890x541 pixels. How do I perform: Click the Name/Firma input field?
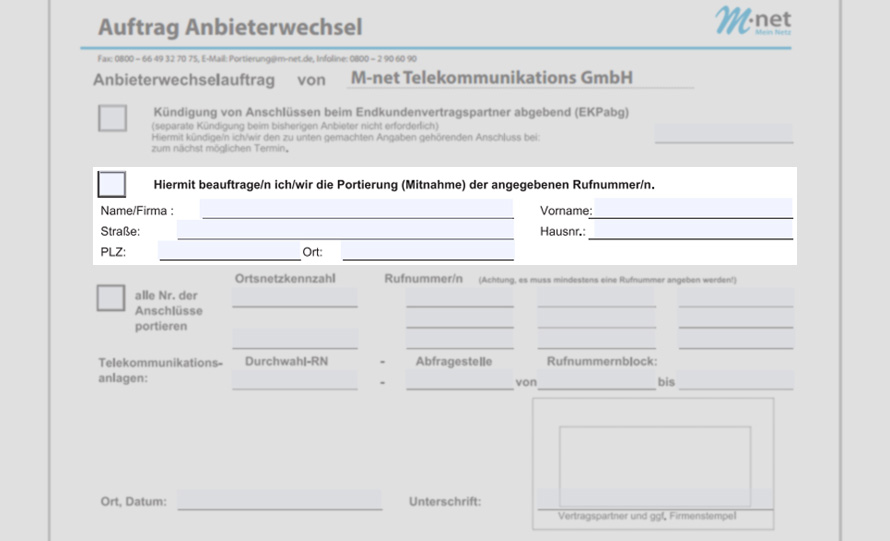[357, 209]
